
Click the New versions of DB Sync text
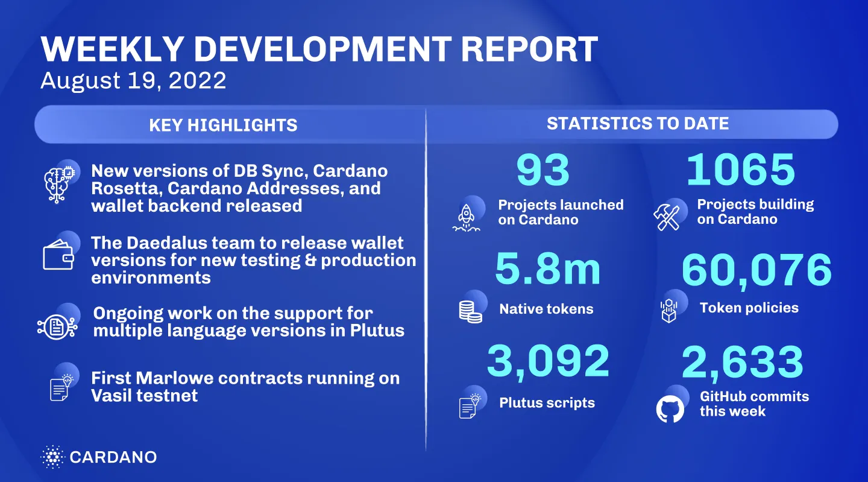pos(239,188)
